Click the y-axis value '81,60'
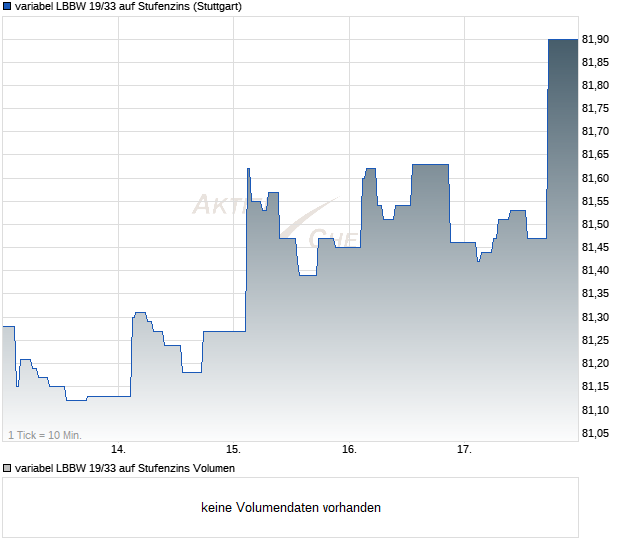 pos(595,178)
